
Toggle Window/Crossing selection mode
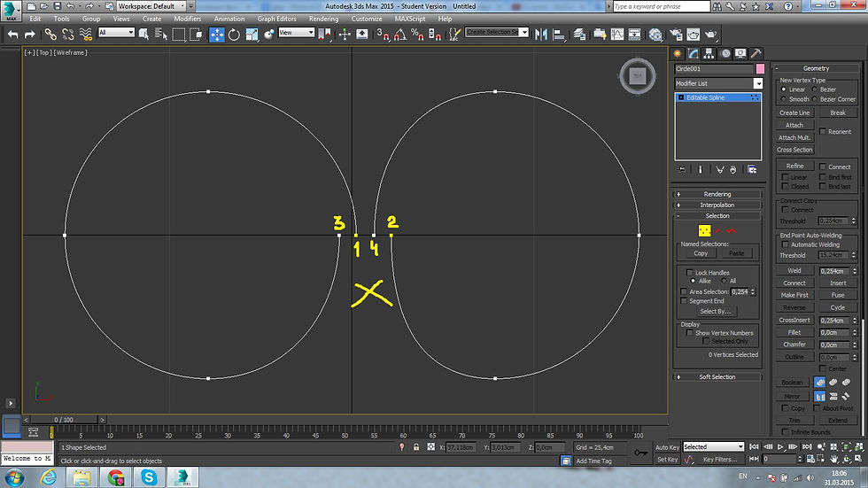pyautogui.click(x=196, y=35)
